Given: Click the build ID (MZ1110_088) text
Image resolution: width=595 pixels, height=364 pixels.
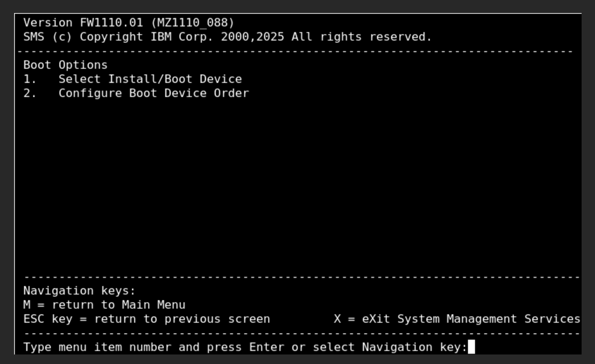Looking at the screenshot, I should (192, 23).
